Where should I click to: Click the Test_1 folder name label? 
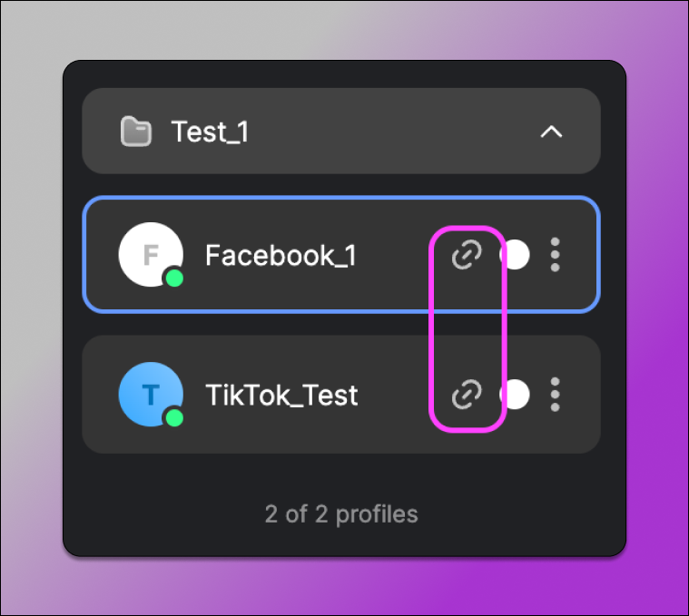pos(210,132)
